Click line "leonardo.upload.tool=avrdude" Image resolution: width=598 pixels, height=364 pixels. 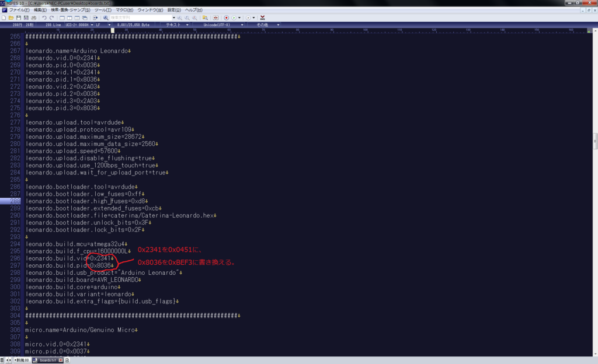click(74, 123)
